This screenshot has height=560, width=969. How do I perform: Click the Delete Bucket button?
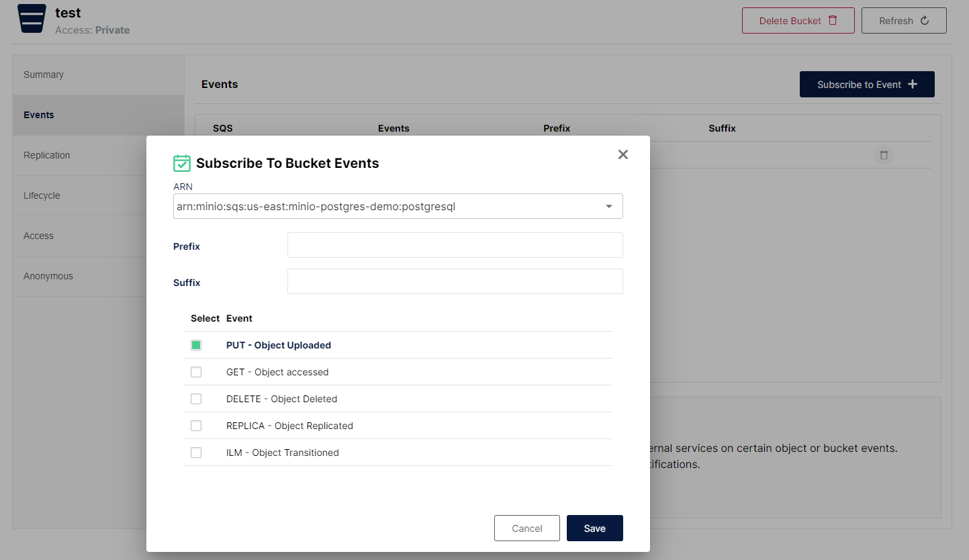(798, 21)
